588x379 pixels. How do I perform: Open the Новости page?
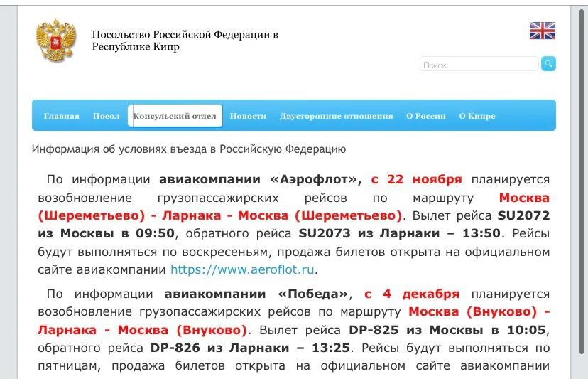(x=248, y=116)
